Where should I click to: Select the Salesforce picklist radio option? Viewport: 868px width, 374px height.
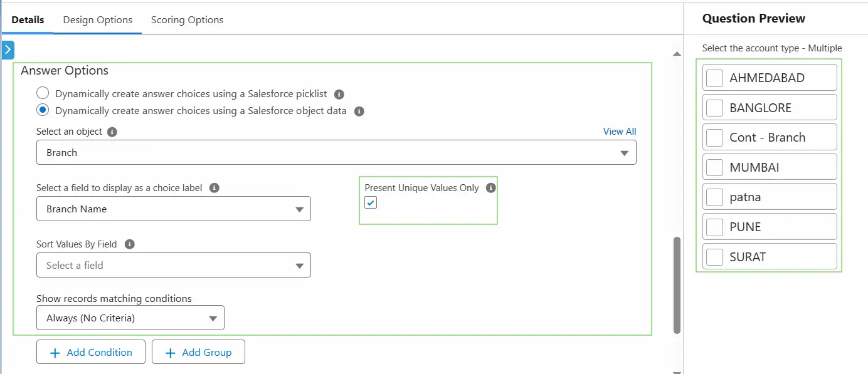[x=42, y=92]
